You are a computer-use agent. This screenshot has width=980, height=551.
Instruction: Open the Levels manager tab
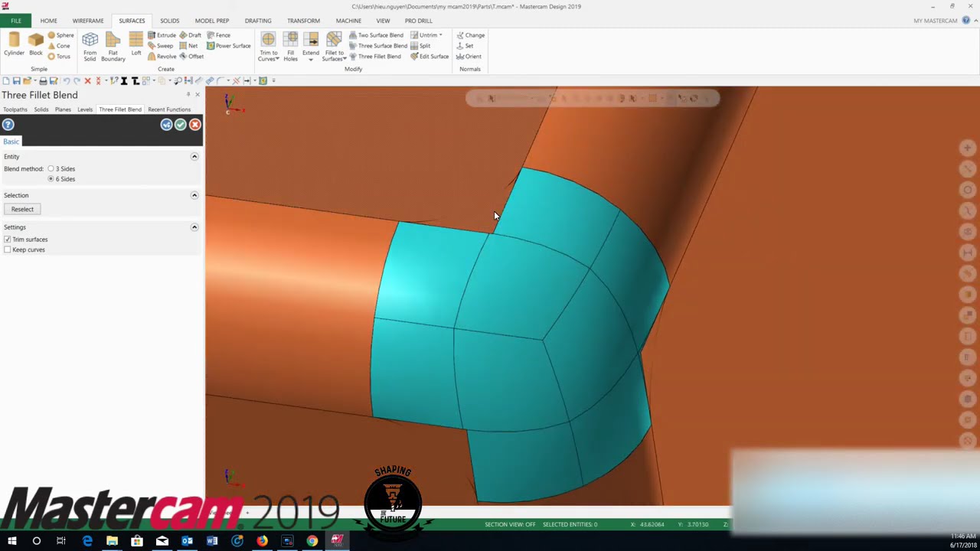pyautogui.click(x=85, y=109)
